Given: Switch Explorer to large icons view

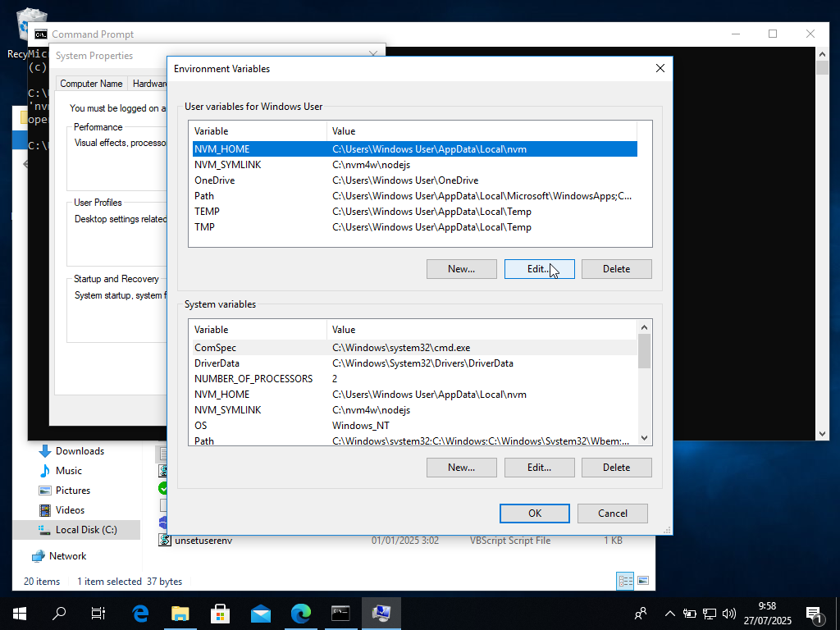Looking at the screenshot, I should (643, 581).
